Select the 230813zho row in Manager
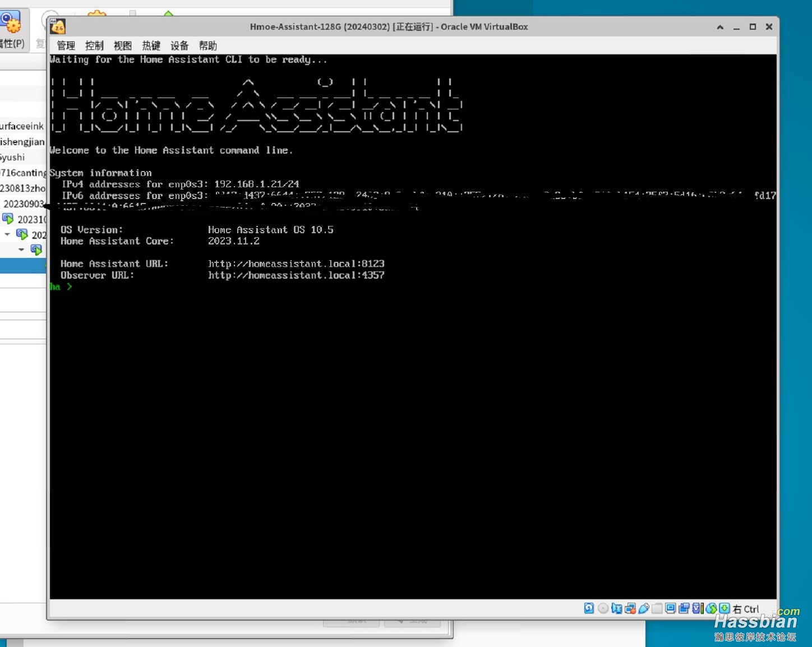The image size is (812, 647). point(23,188)
